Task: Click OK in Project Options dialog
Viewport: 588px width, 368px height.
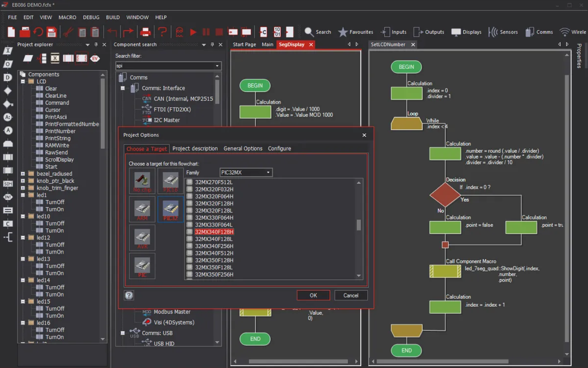Action: click(x=313, y=295)
